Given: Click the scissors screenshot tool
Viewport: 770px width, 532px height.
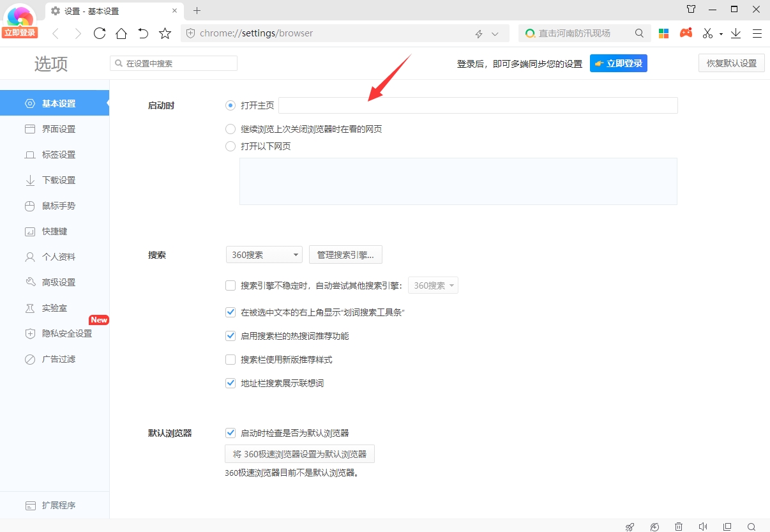Looking at the screenshot, I should 707,33.
